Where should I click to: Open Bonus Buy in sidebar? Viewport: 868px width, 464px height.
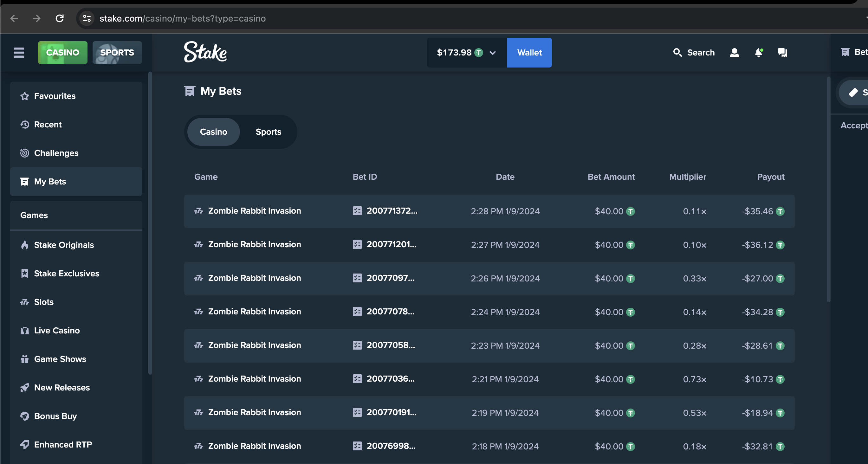(x=76, y=416)
